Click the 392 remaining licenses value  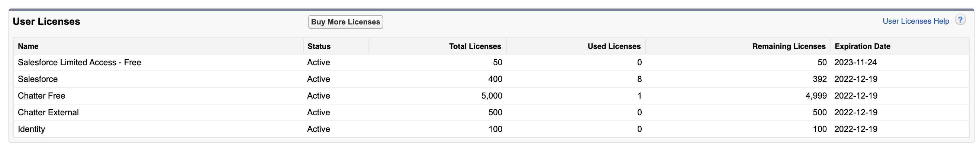pyautogui.click(x=819, y=79)
